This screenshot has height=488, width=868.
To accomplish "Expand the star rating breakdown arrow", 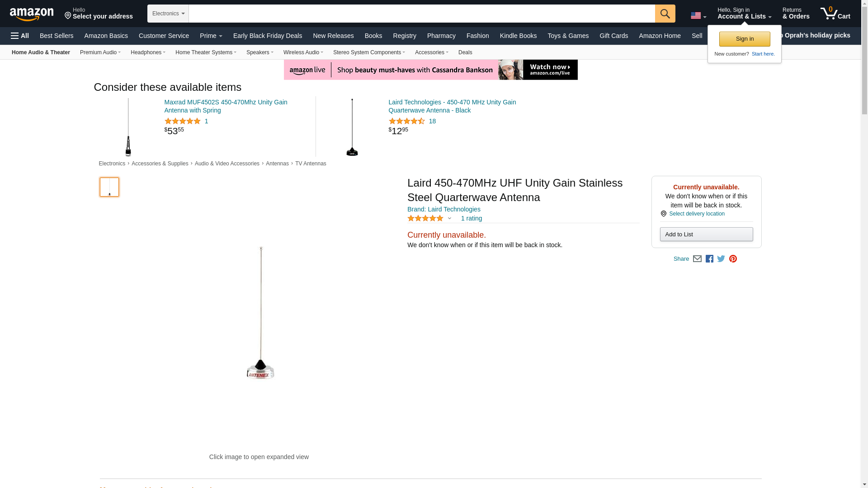I will pyautogui.click(x=449, y=219).
